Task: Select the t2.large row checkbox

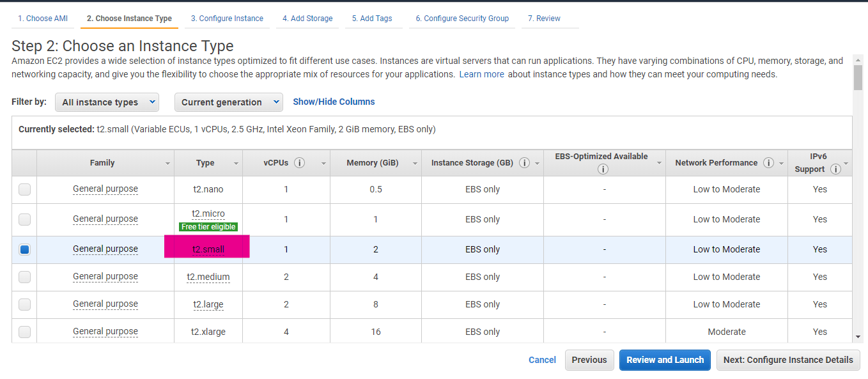Action: click(x=24, y=304)
